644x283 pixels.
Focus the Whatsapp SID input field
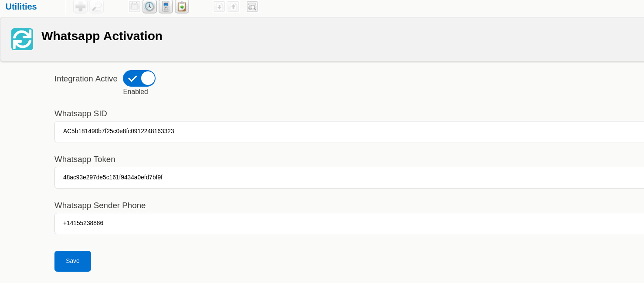349,131
